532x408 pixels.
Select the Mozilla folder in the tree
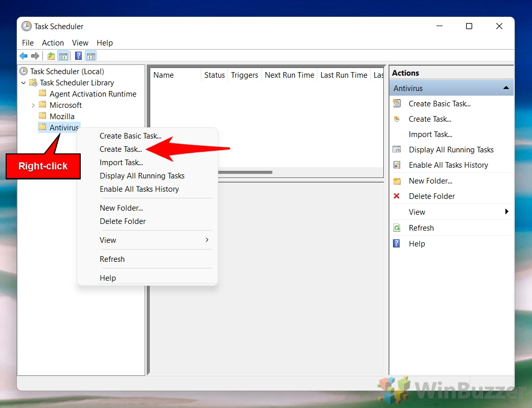[62, 117]
